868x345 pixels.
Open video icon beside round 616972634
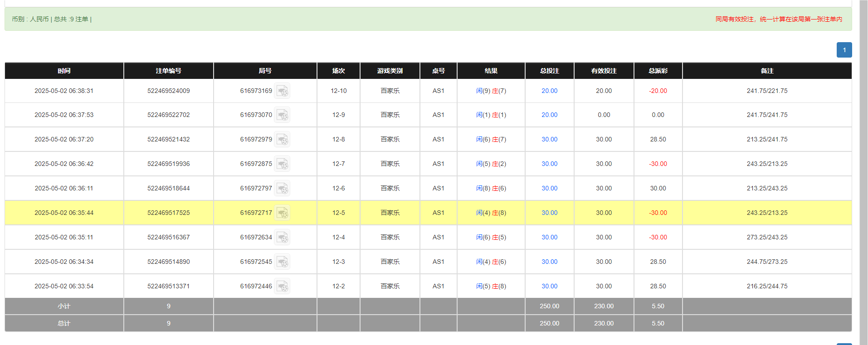282,238
